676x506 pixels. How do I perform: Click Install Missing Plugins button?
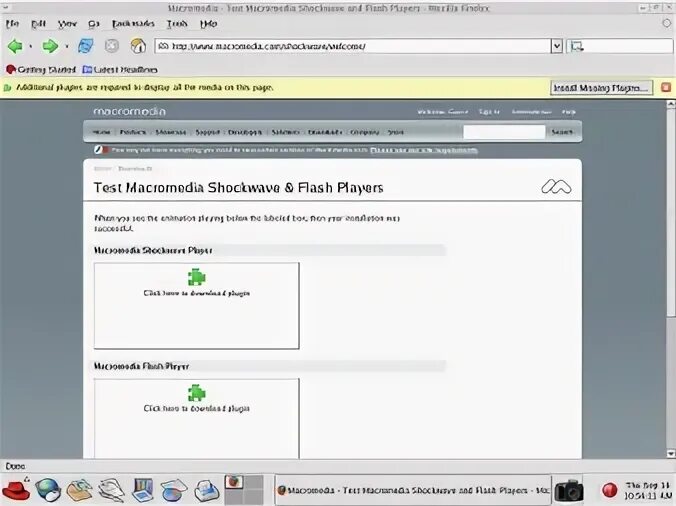pos(601,88)
